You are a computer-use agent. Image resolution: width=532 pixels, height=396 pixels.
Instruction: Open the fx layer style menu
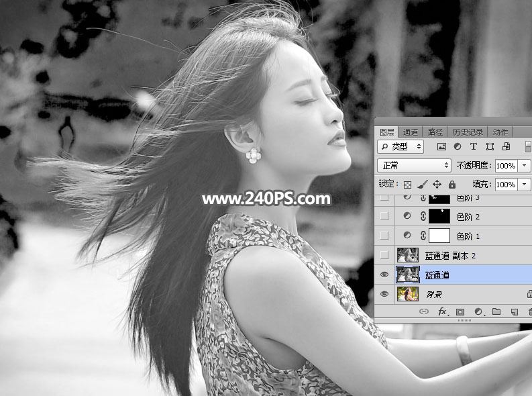[x=442, y=311]
